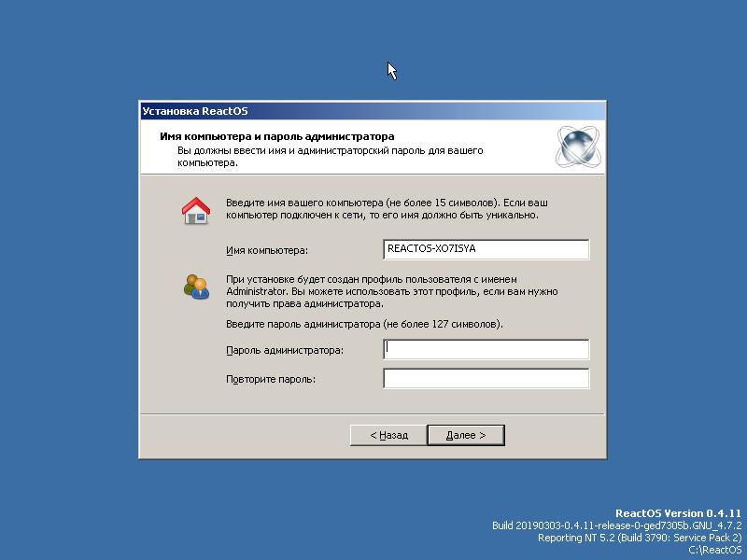The height and width of the screenshot is (560, 747).
Task: Click the computer name input field
Action: pyautogui.click(x=486, y=249)
